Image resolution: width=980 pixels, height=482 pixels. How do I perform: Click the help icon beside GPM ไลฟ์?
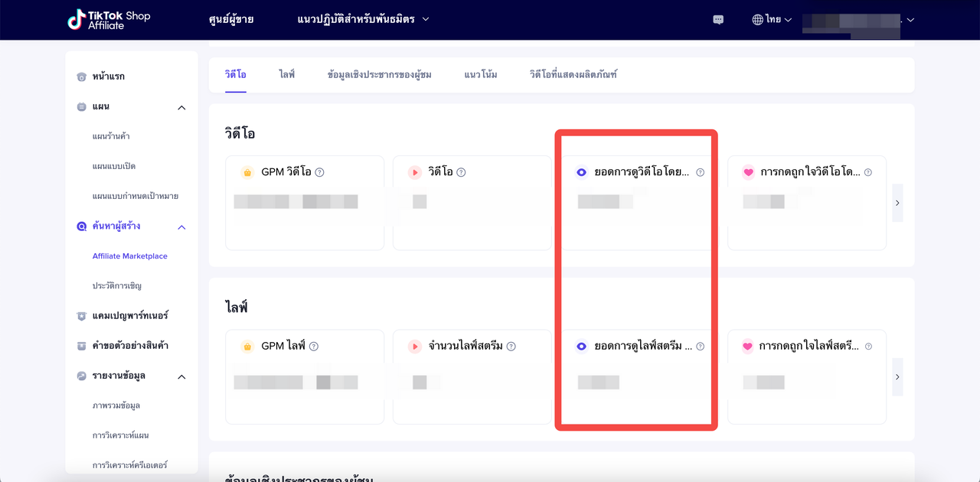(314, 347)
